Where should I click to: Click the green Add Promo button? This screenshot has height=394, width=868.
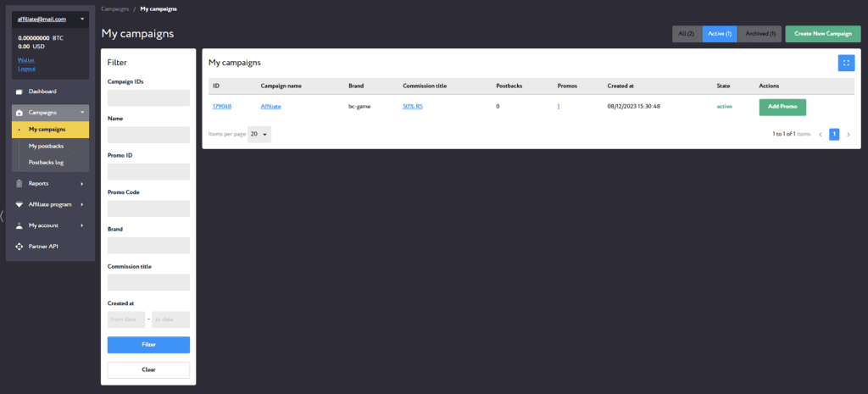click(x=782, y=107)
